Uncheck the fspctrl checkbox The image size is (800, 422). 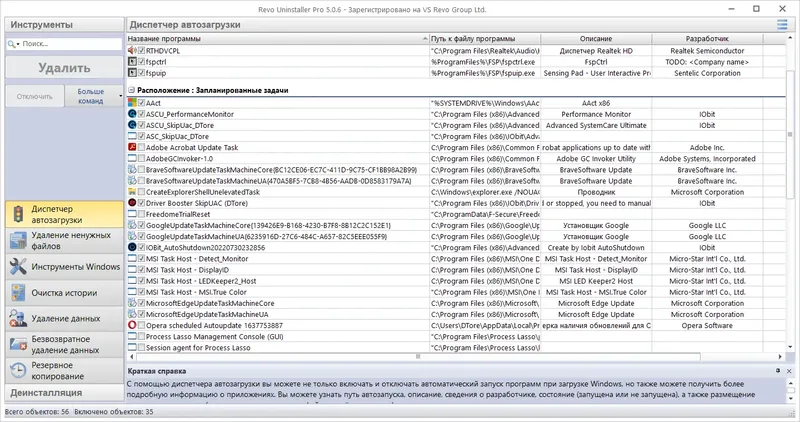[x=141, y=62]
